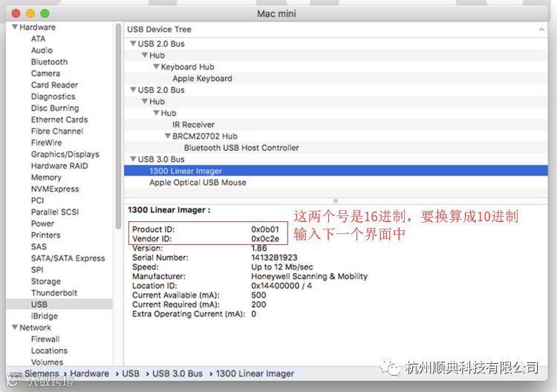Click the Serial Number value 14132B1923
Screen dimensions: 557x392
[x=274, y=258]
